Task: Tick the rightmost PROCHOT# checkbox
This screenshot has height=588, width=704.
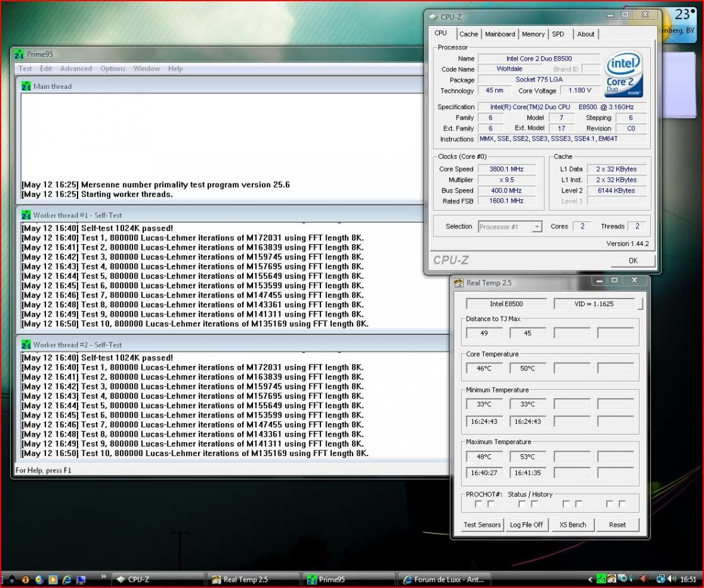Action: (x=622, y=504)
